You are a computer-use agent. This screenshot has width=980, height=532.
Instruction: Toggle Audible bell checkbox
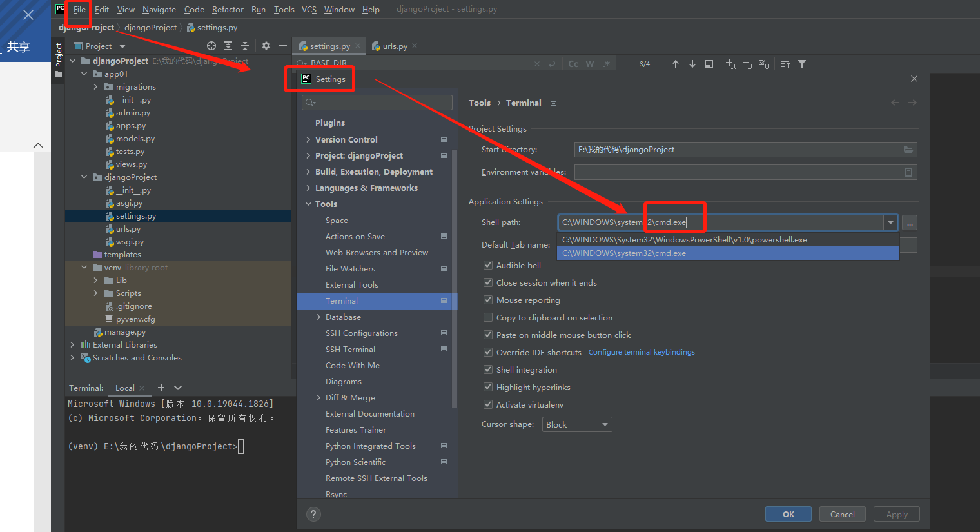pos(488,265)
